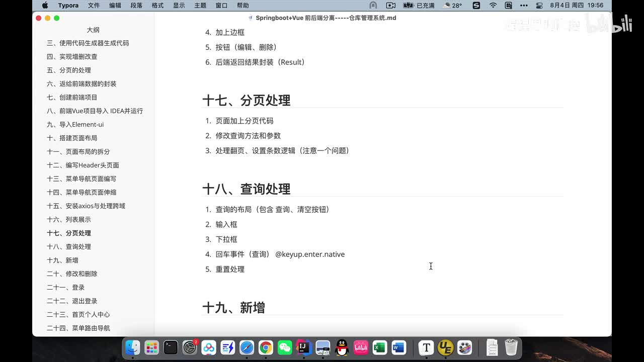Open the Trash in the Dock

[x=511, y=347]
